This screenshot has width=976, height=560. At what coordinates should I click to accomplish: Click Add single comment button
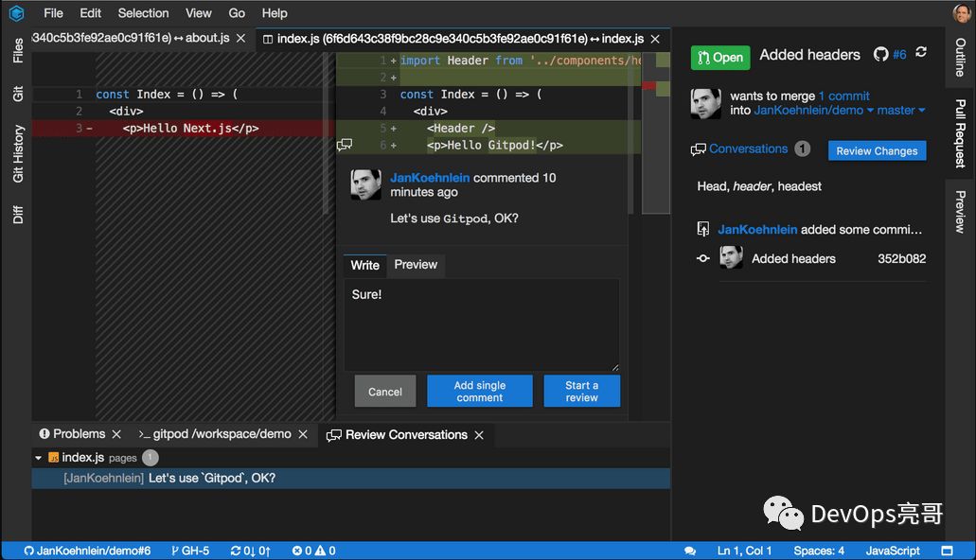click(480, 392)
